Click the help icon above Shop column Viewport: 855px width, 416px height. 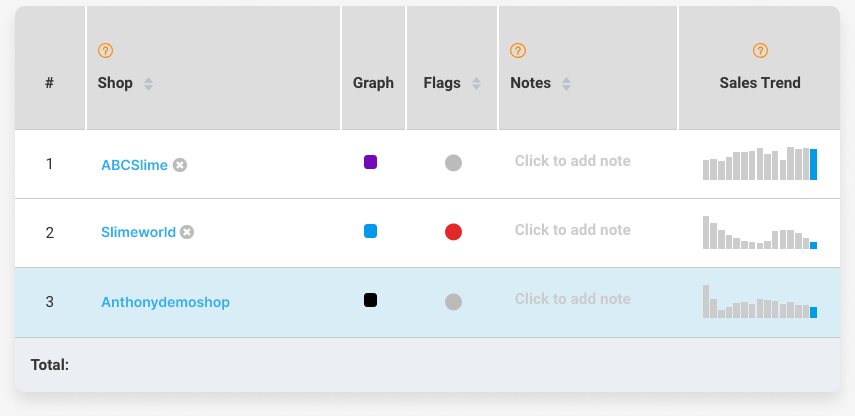coord(105,51)
